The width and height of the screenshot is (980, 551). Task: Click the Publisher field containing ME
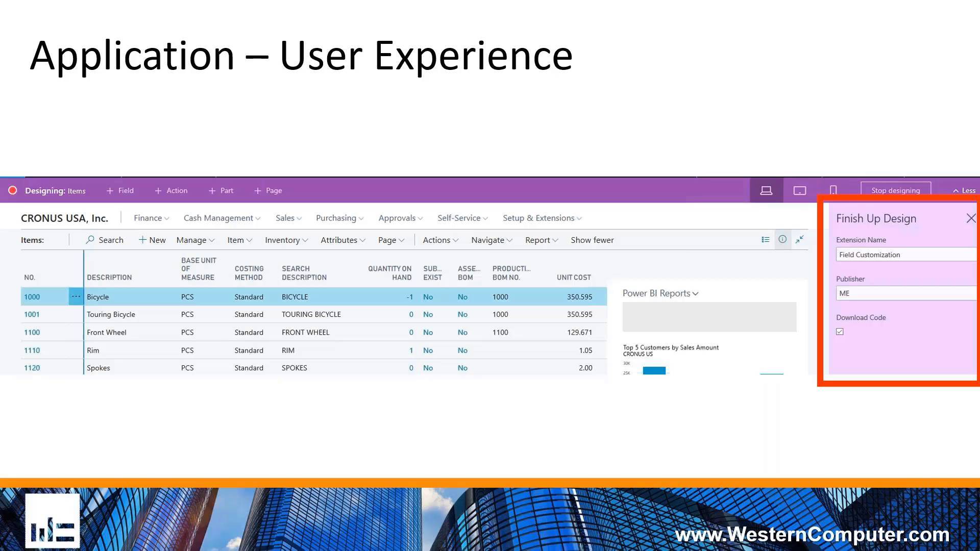(906, 293)
